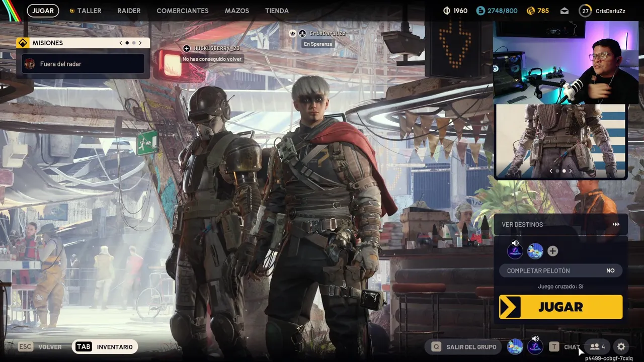
Task: Select the first missions page dot
Action: click(127, 43)
